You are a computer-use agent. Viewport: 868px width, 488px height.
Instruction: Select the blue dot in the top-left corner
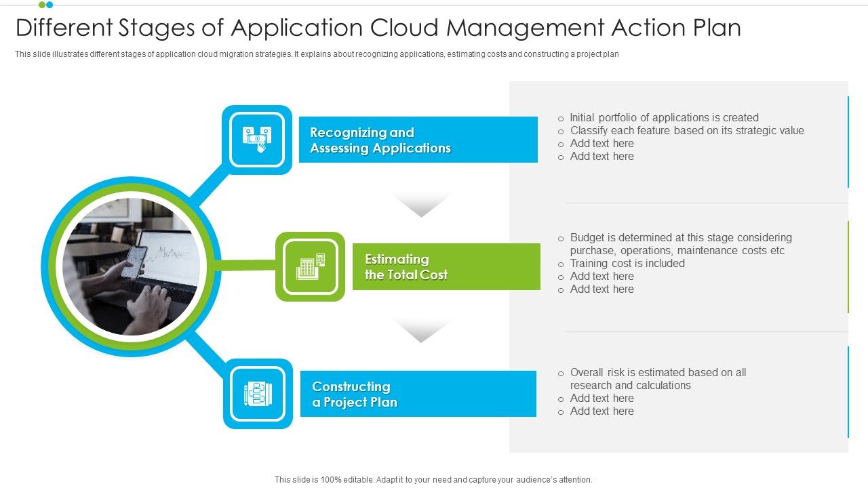(49, 5)
